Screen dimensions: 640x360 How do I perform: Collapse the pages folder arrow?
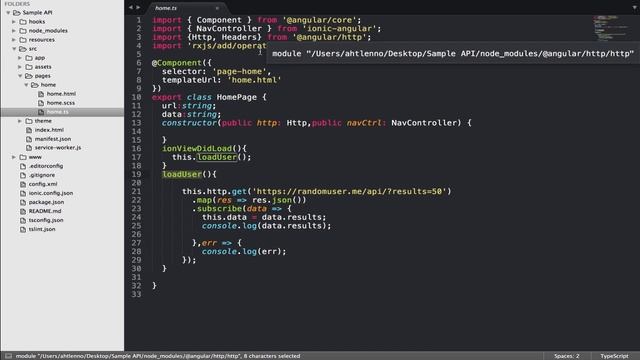[x=20, y=76]
